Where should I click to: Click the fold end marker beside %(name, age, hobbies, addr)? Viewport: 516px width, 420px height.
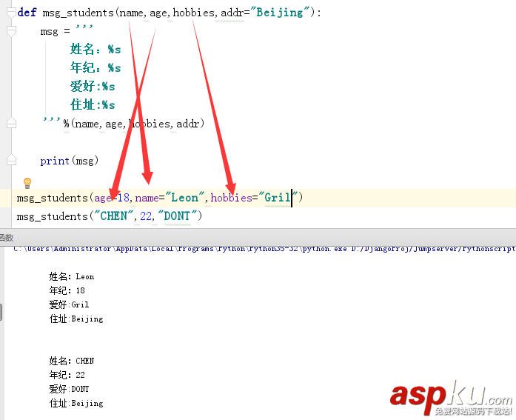click(x=11, y=124)
